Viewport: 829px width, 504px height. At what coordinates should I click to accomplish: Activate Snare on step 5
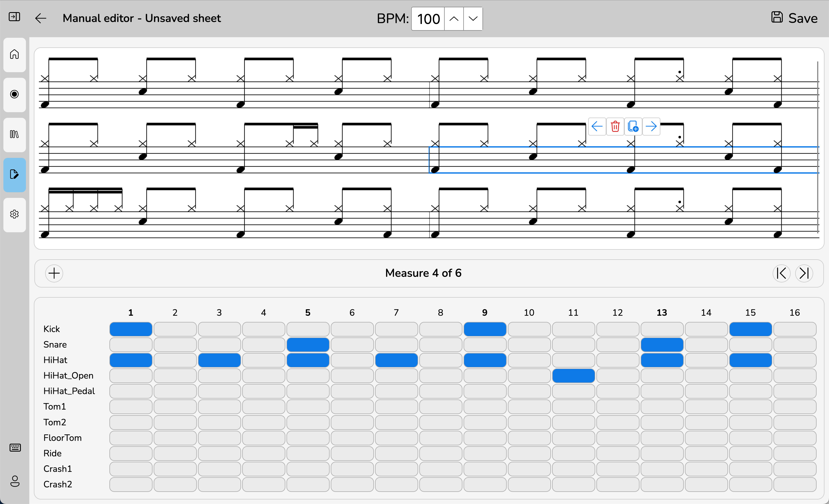(x=308, y=344)
